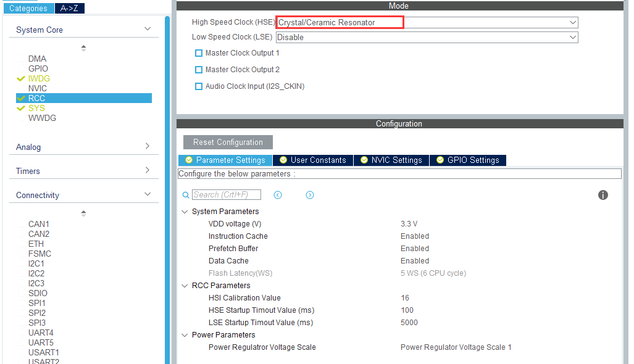Image resolution: width=634 pixels, height=364 pixels.
Task: Enable Master Clock Output 2
Action: (198, 70)
